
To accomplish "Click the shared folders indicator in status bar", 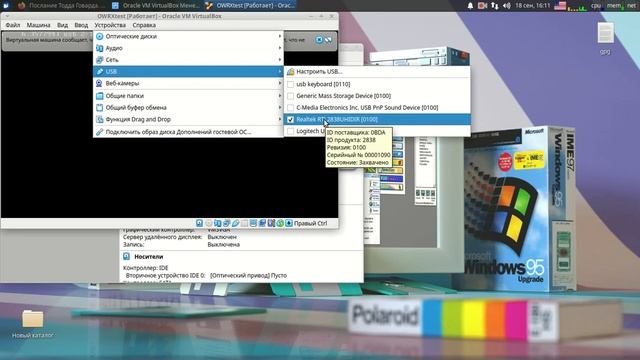I will [x=244, y=223].
